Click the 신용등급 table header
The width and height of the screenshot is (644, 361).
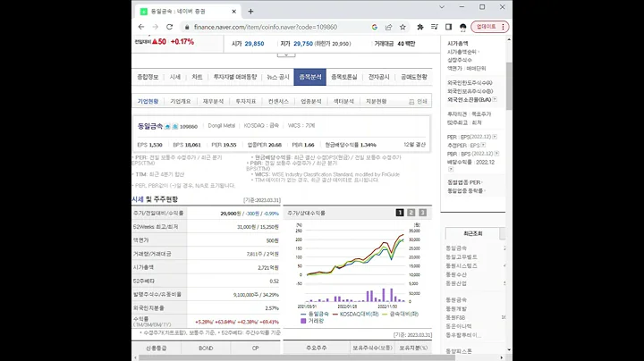click(x=156, y=348)
